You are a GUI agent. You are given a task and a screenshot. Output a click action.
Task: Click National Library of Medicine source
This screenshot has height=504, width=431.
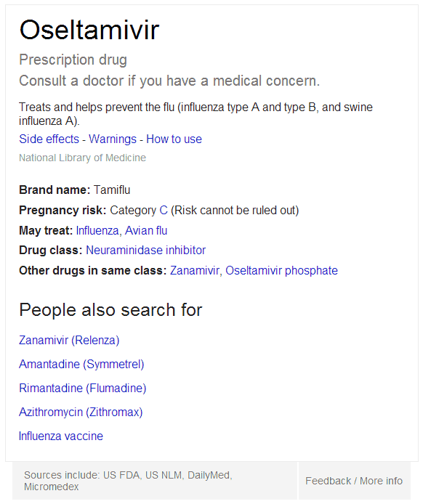click(x=82, y=158)
